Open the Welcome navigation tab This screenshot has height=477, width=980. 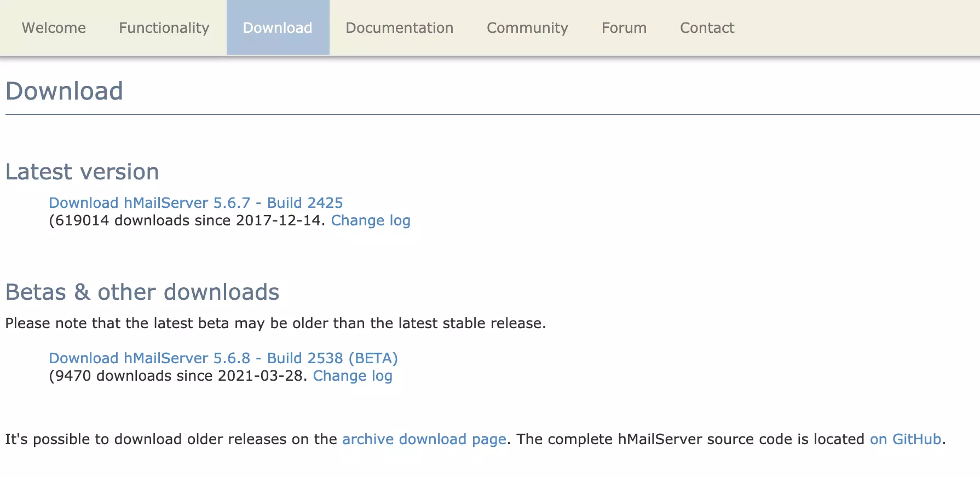pos(54,28)
